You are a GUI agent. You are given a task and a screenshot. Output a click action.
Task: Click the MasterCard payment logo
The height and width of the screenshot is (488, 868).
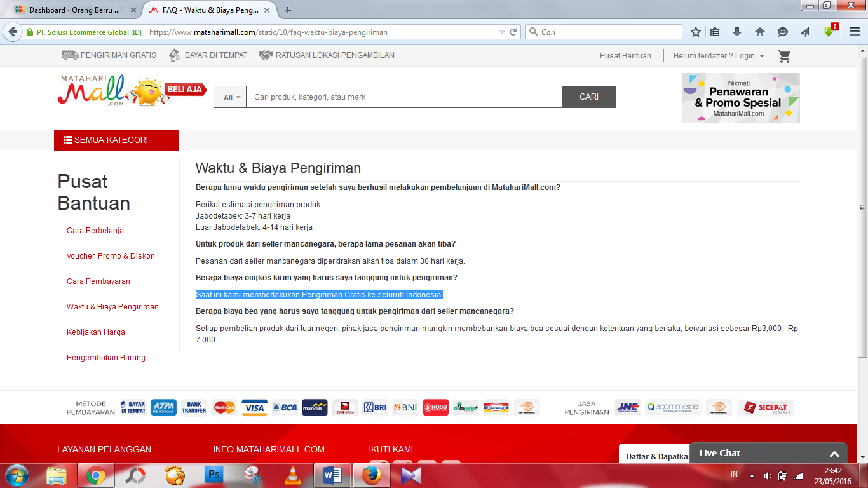[x=224, y=408]
